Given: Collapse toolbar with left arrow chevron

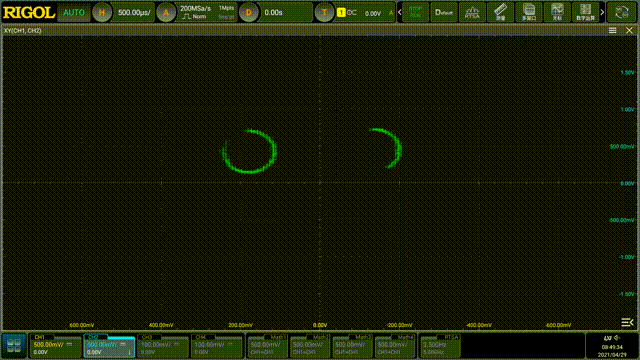Looking at the screenshot, I should click(x=400, y=12).
